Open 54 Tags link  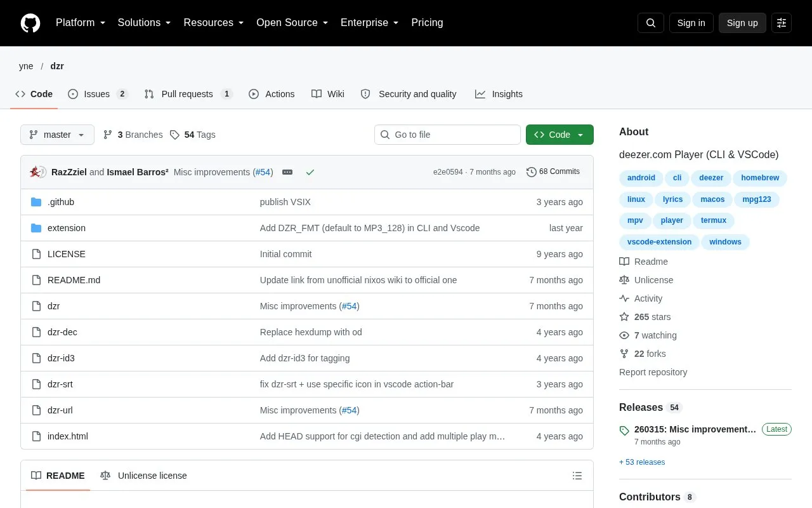click(x=192, y=135)
